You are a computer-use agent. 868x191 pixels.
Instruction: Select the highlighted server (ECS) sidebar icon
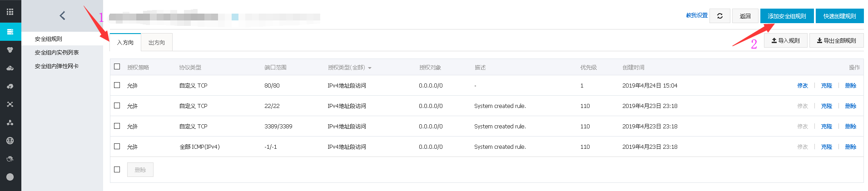point(10,32)
